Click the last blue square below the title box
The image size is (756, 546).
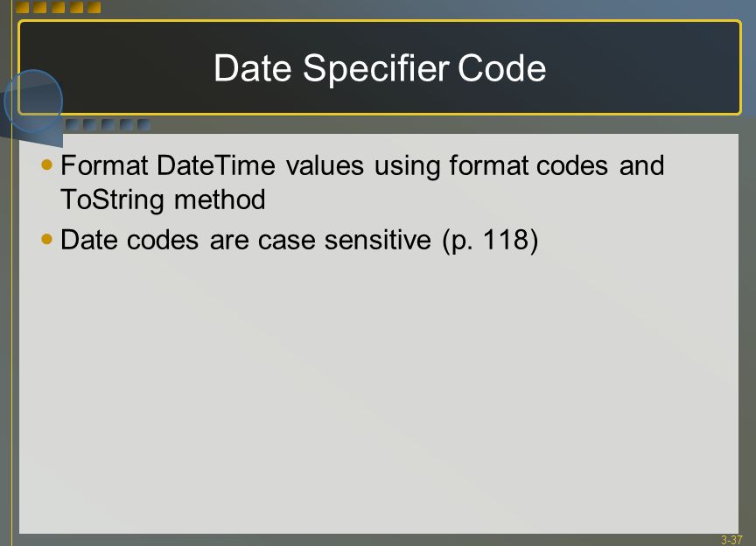(143, 125)
